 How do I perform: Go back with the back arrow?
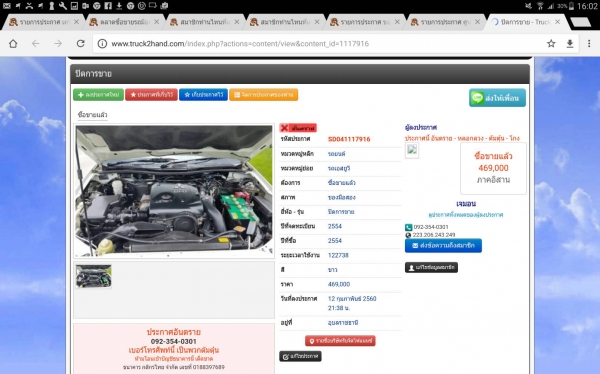pos(36,44)
